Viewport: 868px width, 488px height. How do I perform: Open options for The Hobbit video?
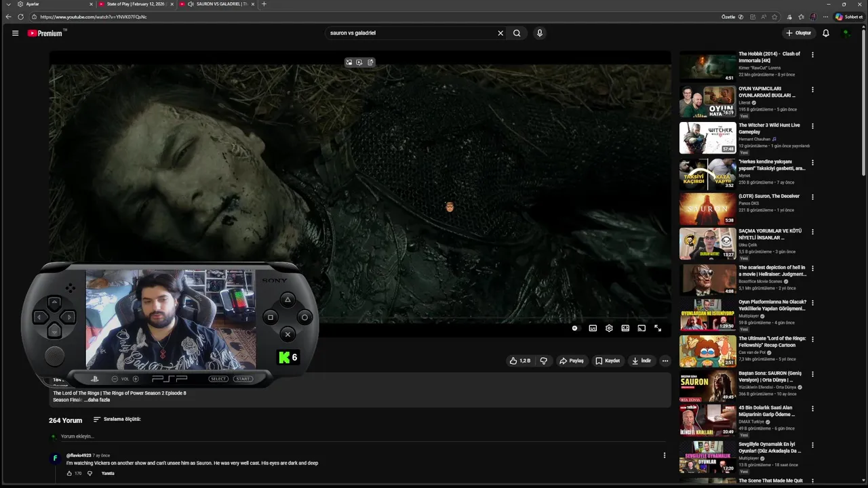(x=812, y=55)
